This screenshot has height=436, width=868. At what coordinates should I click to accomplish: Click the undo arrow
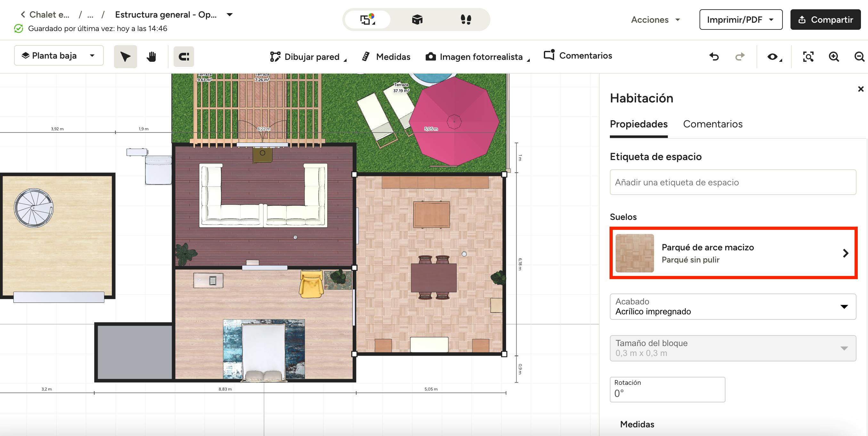click(714, 57)
